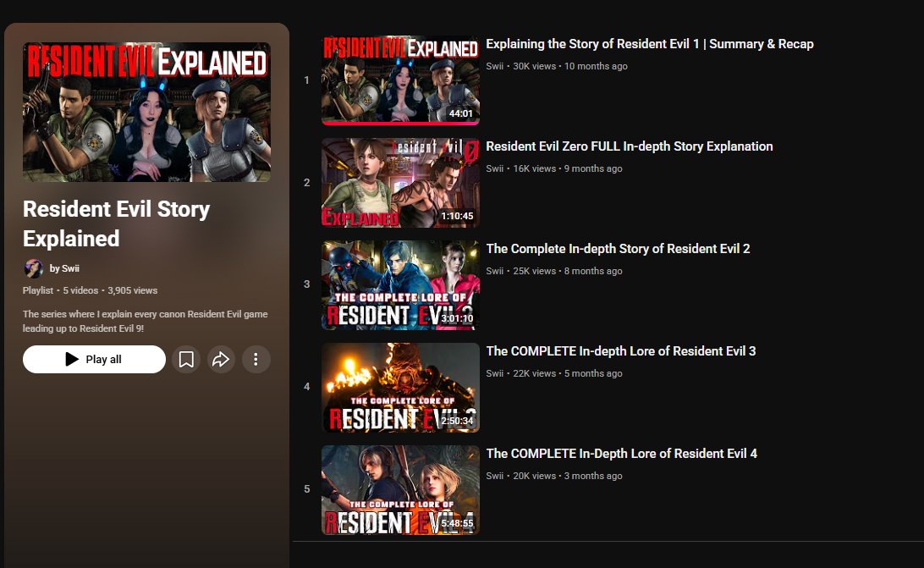Click the 'Resident Evil Story Explained' playlist heading
Viewport: 924px width, 568px height.
point(117,223)
